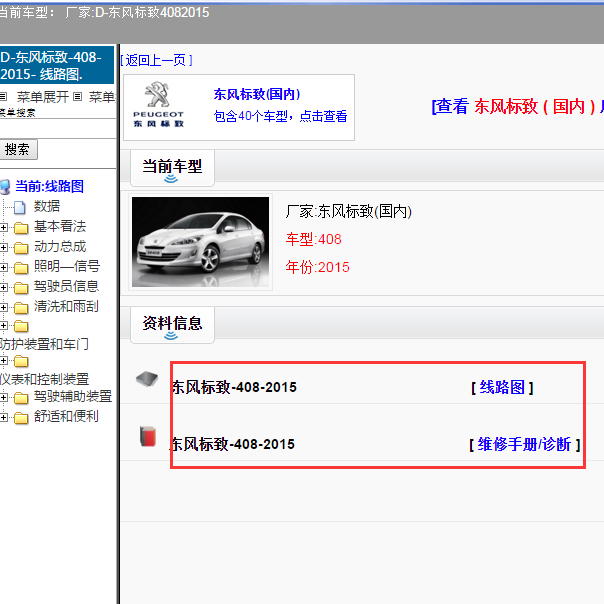Click the 年份:2015 text
This screenshot has height=604, width=604.
[x=317, y=267]
